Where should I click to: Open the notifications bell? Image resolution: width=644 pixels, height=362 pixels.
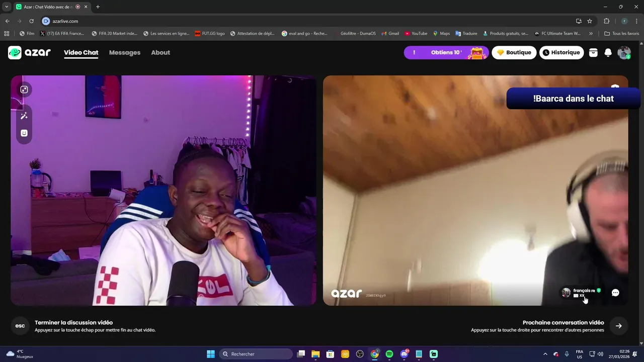click(x=608, y=52)
